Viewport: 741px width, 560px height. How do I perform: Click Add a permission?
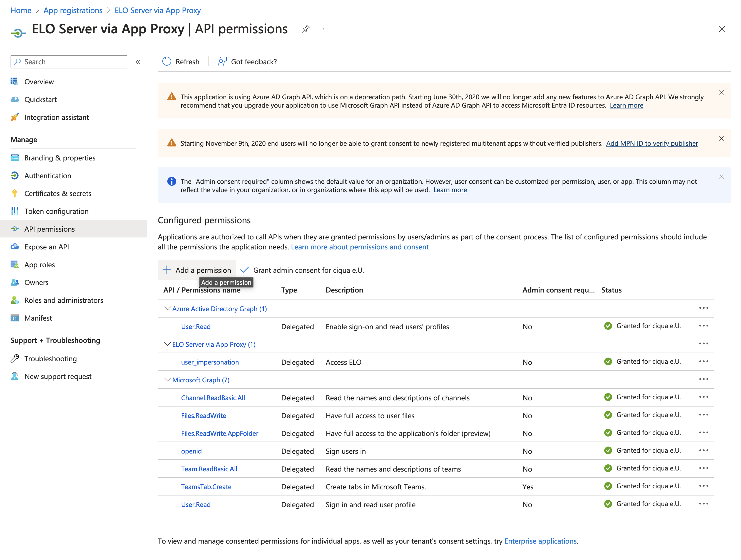[197, 270]
